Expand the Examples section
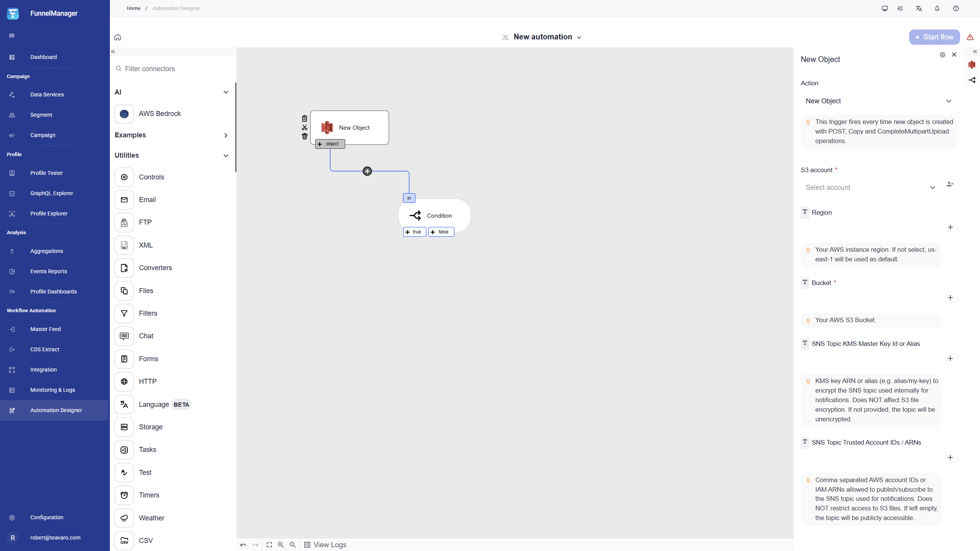Viewport: 980px width, 551px height. (x=225, y=135)
